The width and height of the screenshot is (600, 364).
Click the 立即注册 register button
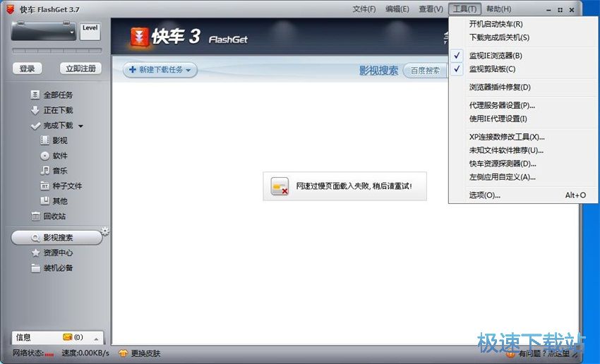80,68
